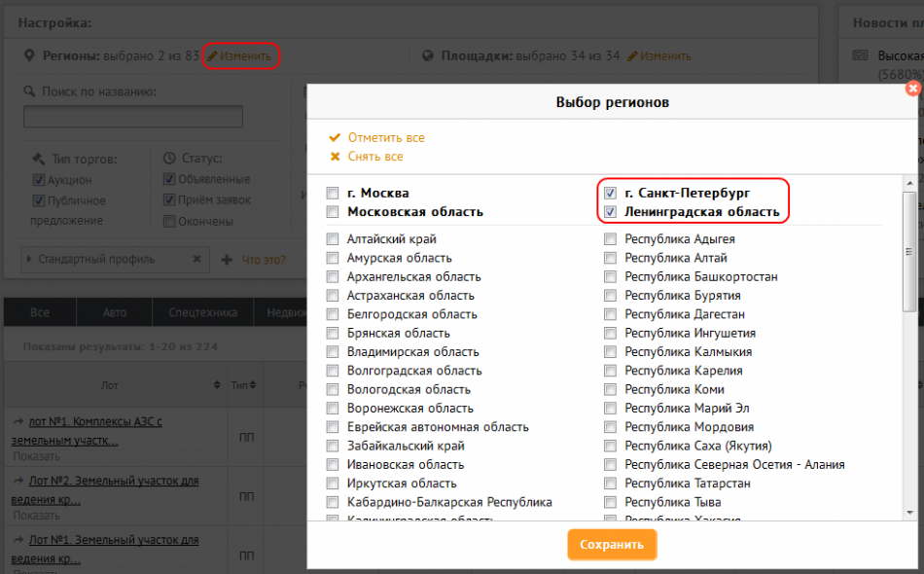Image resolution: width=924 pixels, height=574 pixels.
Task: Click the Вологодская область label
Action: pos(409,389)
